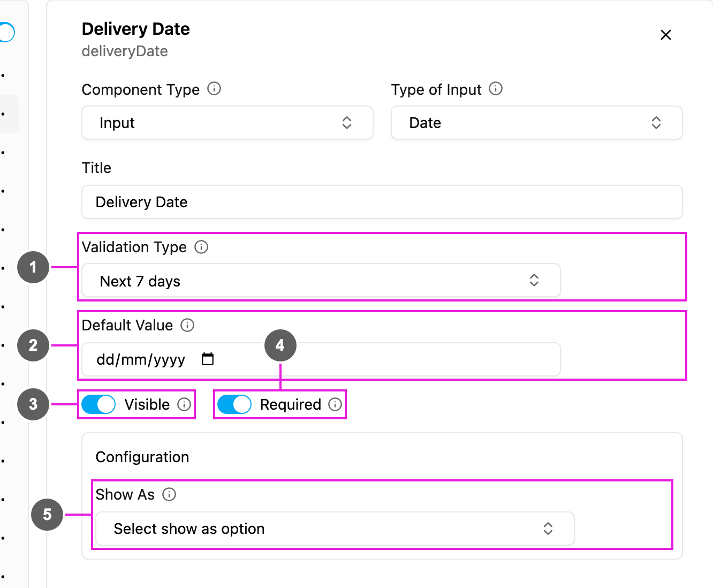This screenshot has height=588, width=713.
Task: Expand the Validation Type dropdown showing Next 7 days
Action: click(321, 281)
